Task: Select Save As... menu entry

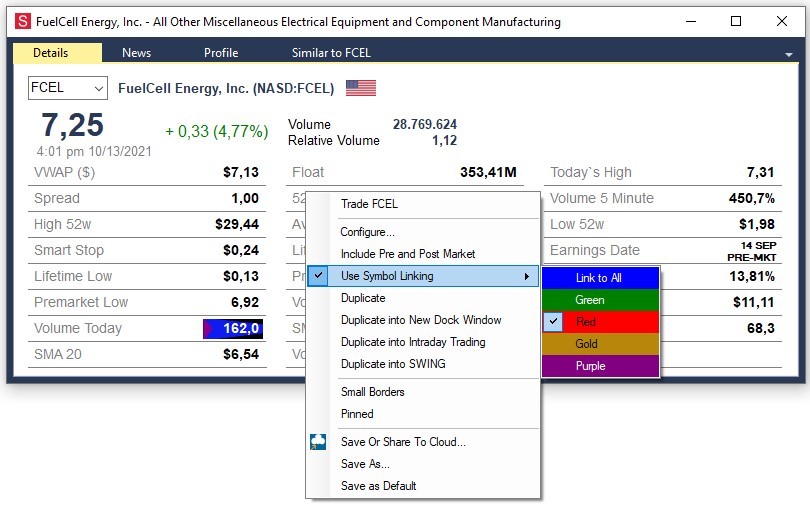Action: (424, 464)
